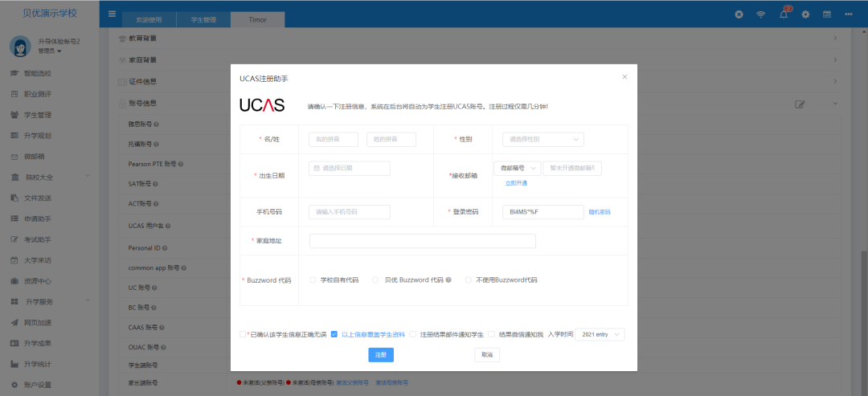Open 文件发送 in the sidebar
868x396 pixels.
38,198
